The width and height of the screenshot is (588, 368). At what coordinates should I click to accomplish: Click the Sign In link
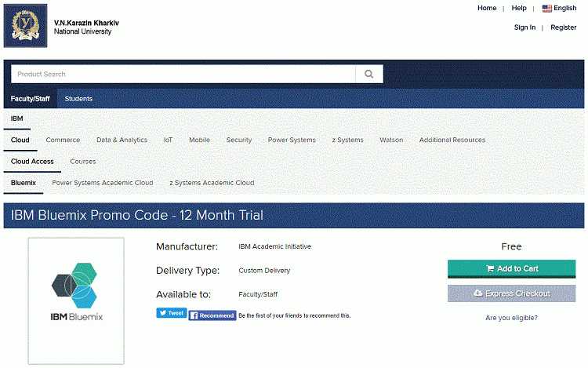pyautogui.click(x=524, y=27)
